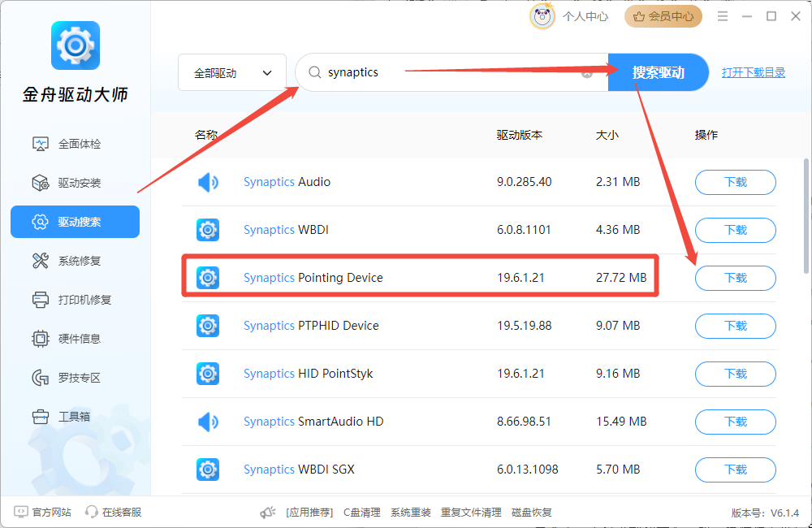Open the hamburger menu icon
This screenshot has height=528, width=812.
[723, 16]
